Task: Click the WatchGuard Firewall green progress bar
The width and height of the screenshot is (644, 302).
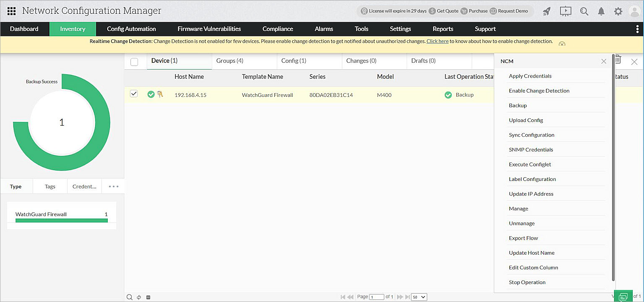Action: click(61, 219)
